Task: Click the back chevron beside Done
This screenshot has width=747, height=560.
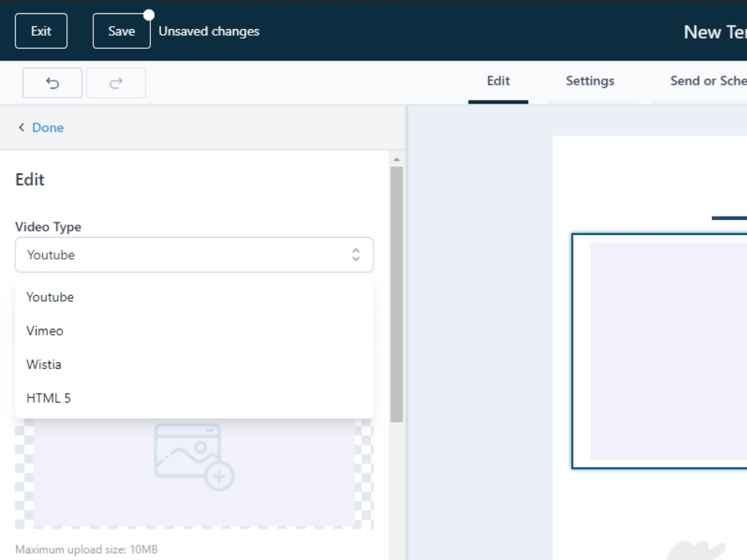Action: pos(21,127)
